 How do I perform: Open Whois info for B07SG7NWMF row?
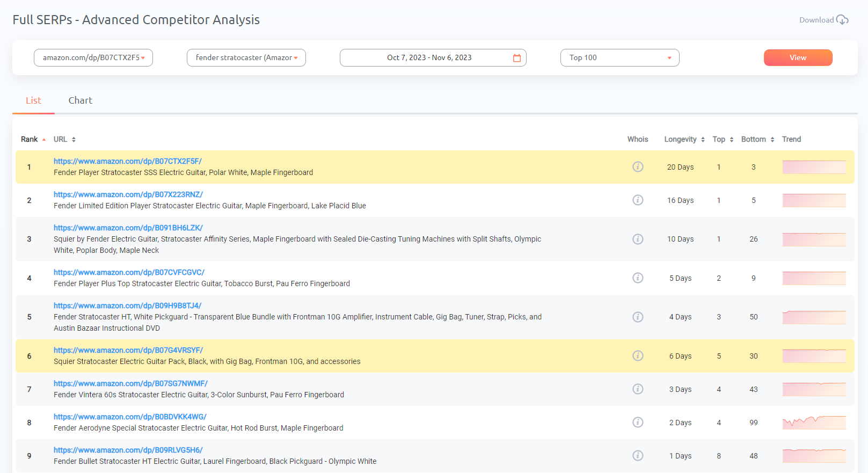pos(638,389)
